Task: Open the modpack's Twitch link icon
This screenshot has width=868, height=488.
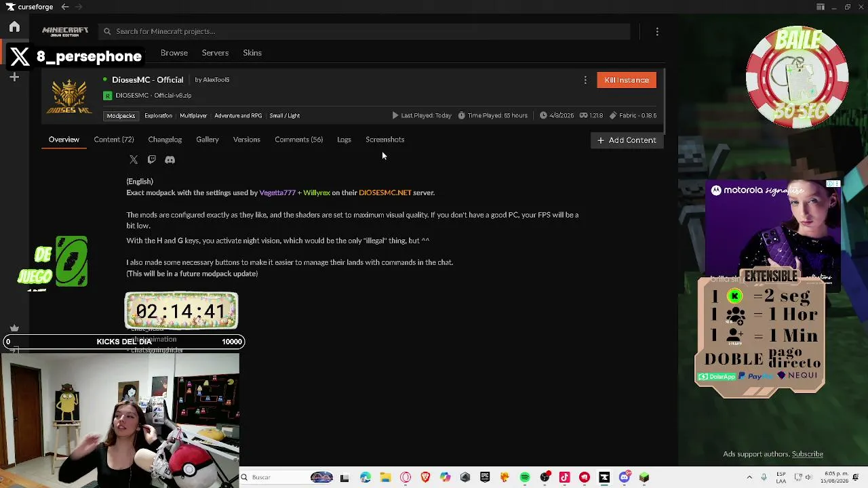Action: pos(152,160)
